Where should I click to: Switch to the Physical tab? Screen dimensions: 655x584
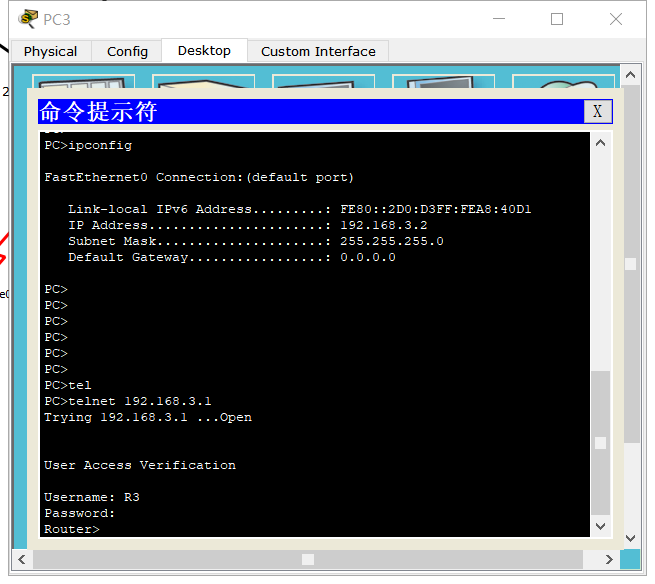click(50, 51)
